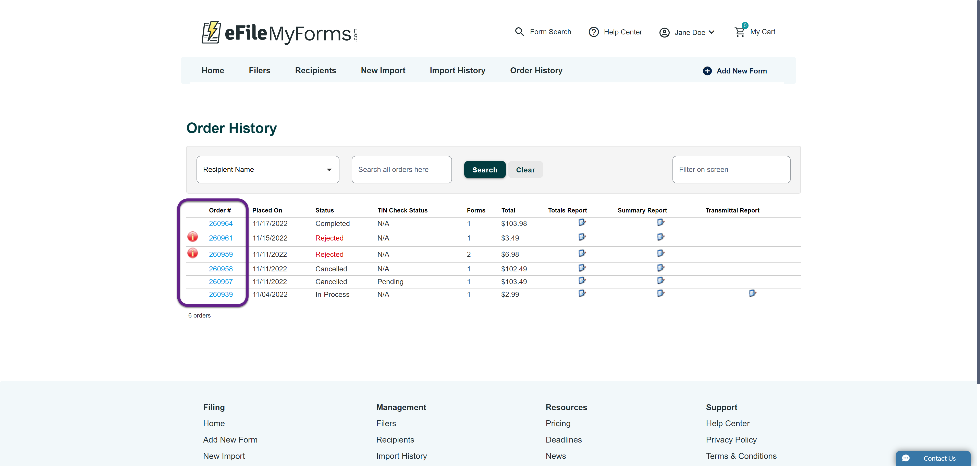Open Help Center question mark icon
The image size is (980, 466).
593,32
